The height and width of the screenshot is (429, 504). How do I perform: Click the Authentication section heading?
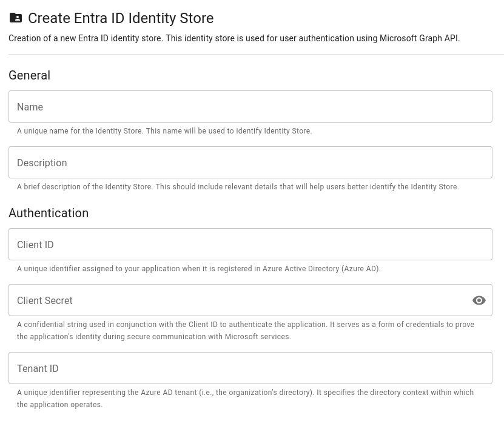pos(49,213)
